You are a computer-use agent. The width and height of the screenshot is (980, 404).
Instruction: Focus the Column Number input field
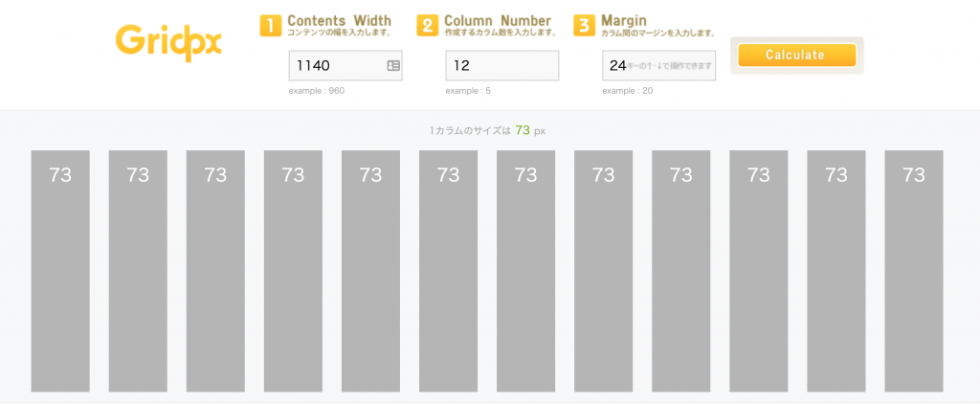tap(501, 66)
